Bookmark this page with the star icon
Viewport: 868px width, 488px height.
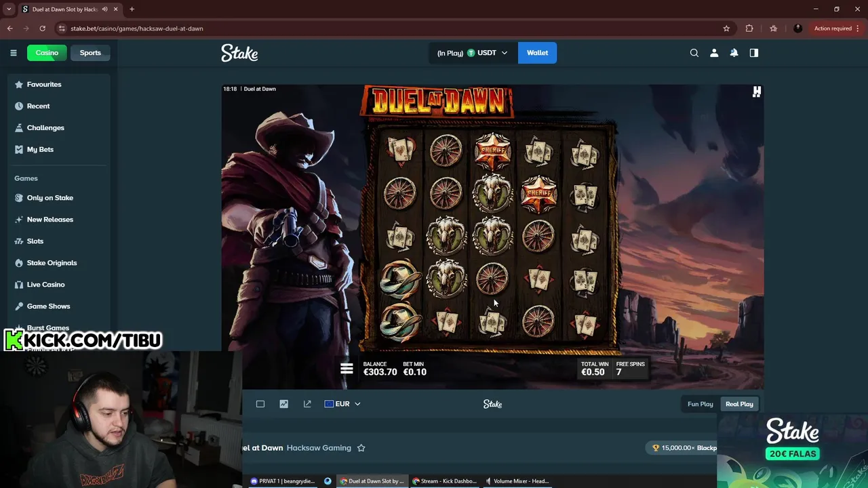726,28
